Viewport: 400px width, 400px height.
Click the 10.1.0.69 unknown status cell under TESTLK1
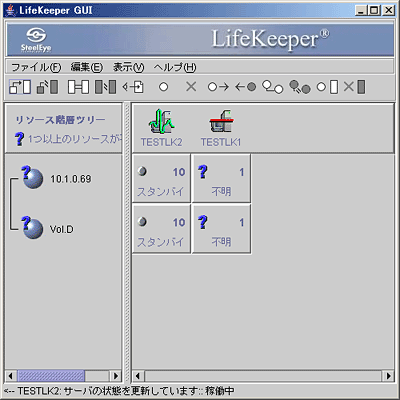[221, 178]
